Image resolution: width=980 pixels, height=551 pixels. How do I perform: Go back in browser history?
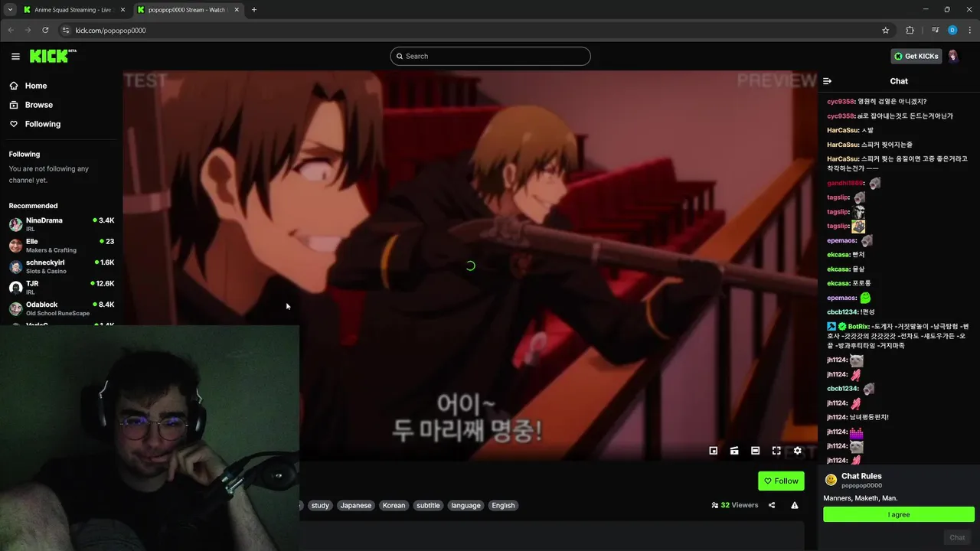point(11,30)
